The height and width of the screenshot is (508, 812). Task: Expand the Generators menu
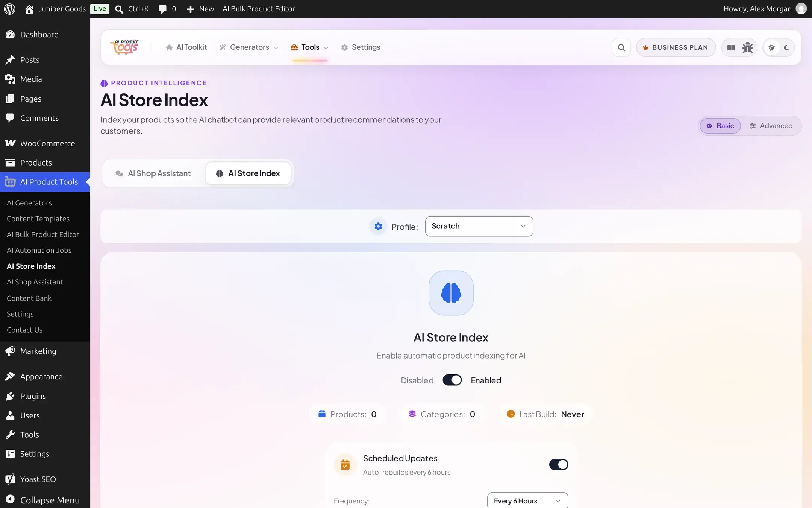coord(249,47)
